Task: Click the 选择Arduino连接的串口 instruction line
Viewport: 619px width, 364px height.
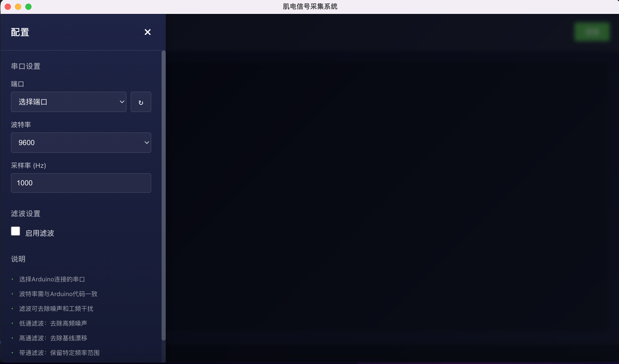Action: (x=52, y=279)
